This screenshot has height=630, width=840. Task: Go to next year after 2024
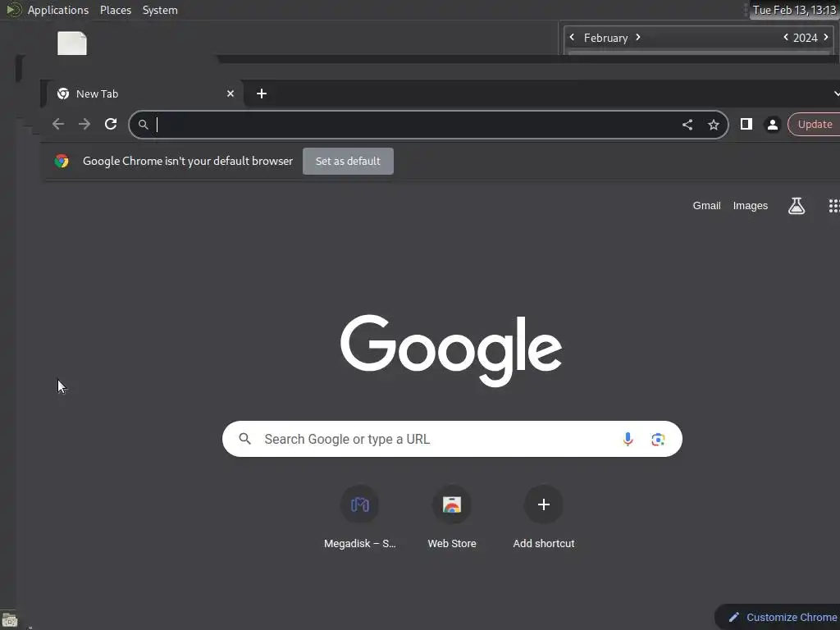[x=825, y=37]
